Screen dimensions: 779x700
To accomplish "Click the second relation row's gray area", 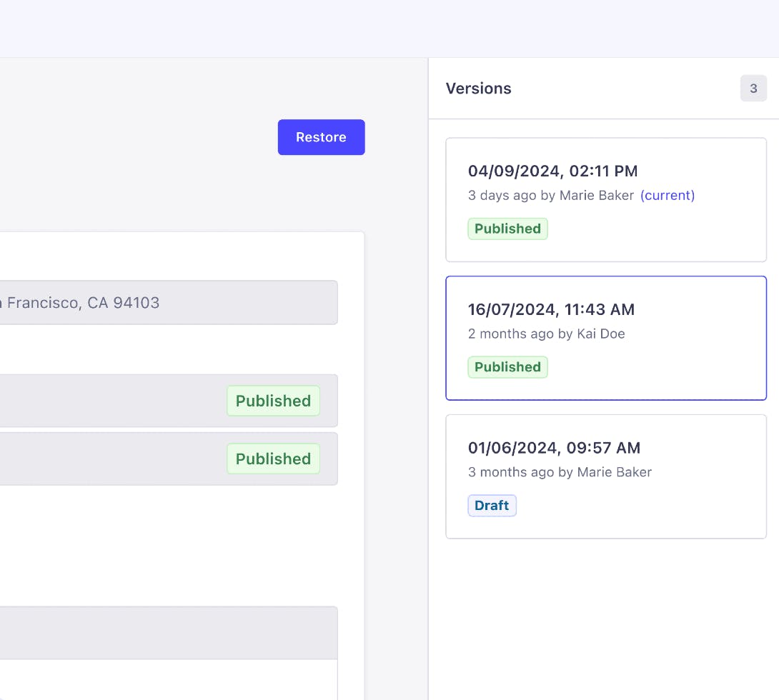I will 107,459.
